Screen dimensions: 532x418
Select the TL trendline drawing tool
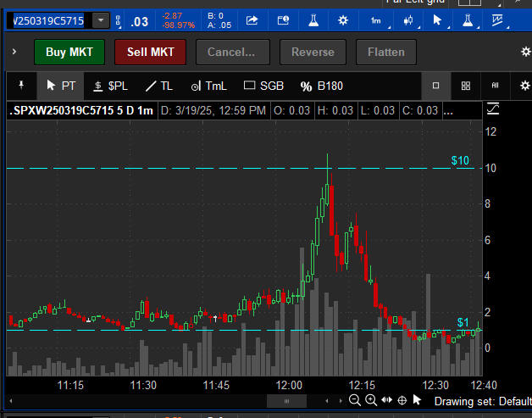click(x=158, y=86)
